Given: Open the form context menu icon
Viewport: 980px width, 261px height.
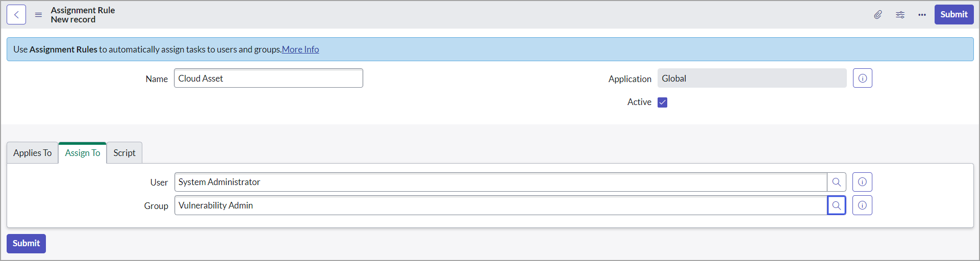Looking at the screenshot, I should 38,15.
